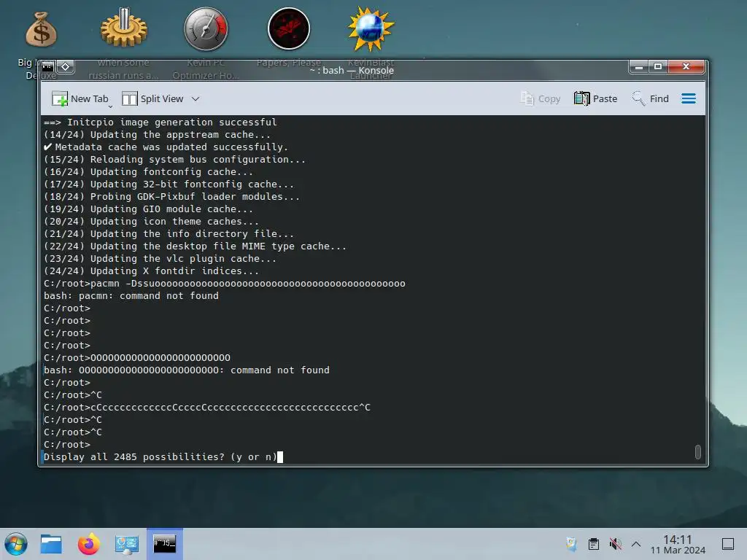Screen dimensions: 747x560
Task: Click '(24/24) Updating X fontdir indices' line
Action: click(x=152, y=271)
